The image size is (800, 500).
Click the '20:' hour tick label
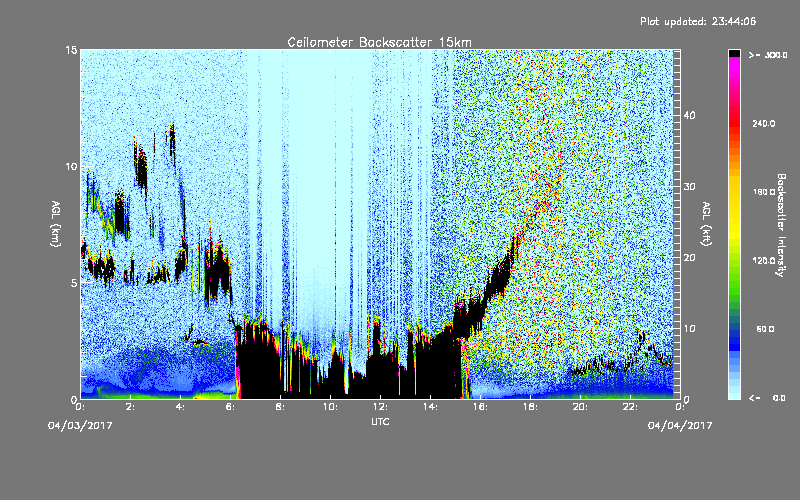point(580,407)
